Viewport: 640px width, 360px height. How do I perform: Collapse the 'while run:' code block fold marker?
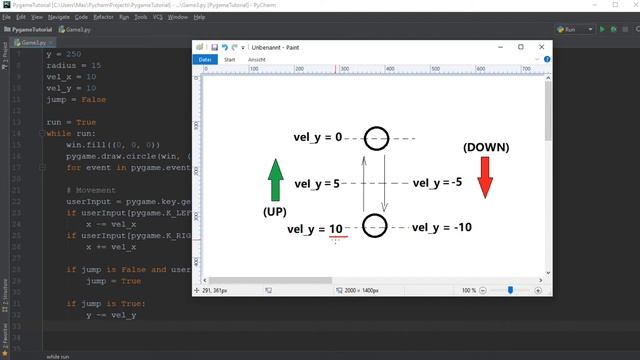click(x=42, y=133)
